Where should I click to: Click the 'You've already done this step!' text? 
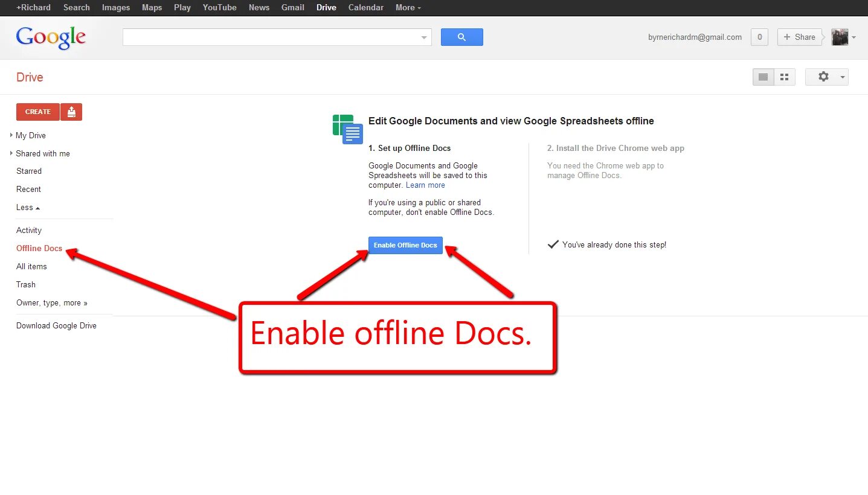point(614,245)
